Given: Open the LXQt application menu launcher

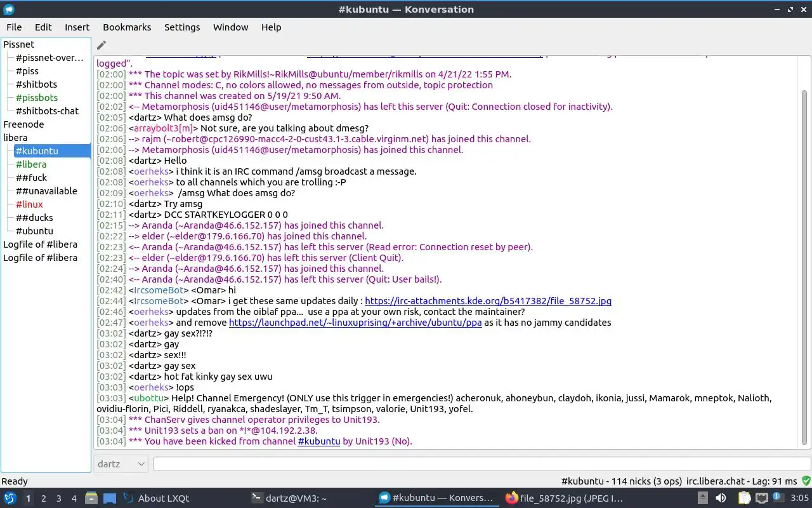Looking at the screenshot, I should [x=10, y=498].
